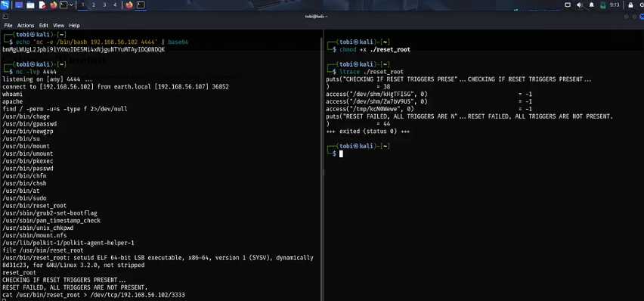Viewport: 644px width, 301px height.
Task: Switch to the running Firefox window in taskbar
Action: tap(129, 5)
